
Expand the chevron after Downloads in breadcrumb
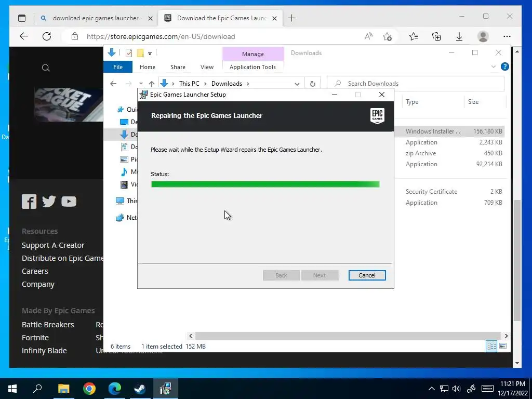pos(248,84)
